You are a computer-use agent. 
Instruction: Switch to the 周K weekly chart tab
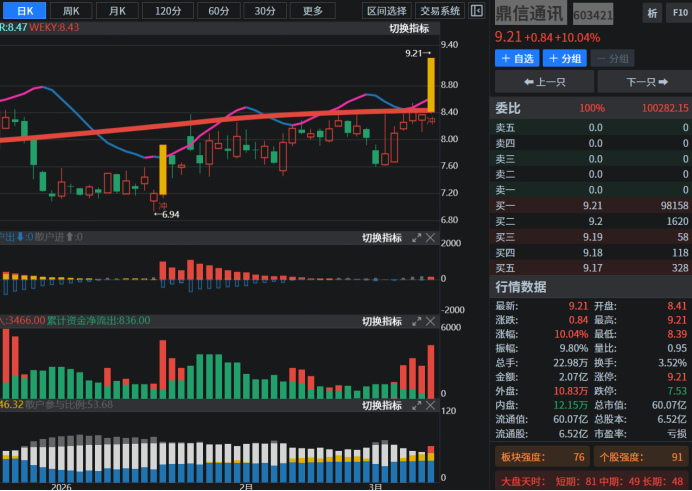pos(71,11)
